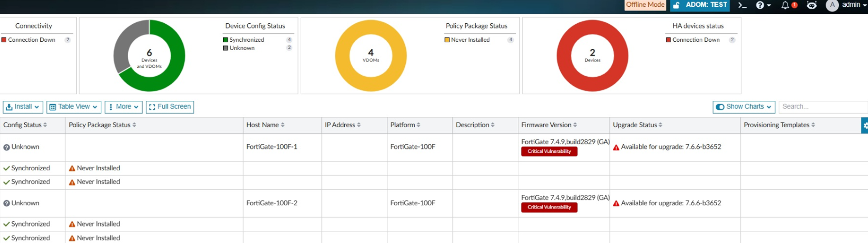Click Critical Vulnerability badge for FortiGate-100F-2
The image size is (868, 243).
[549, 207]
